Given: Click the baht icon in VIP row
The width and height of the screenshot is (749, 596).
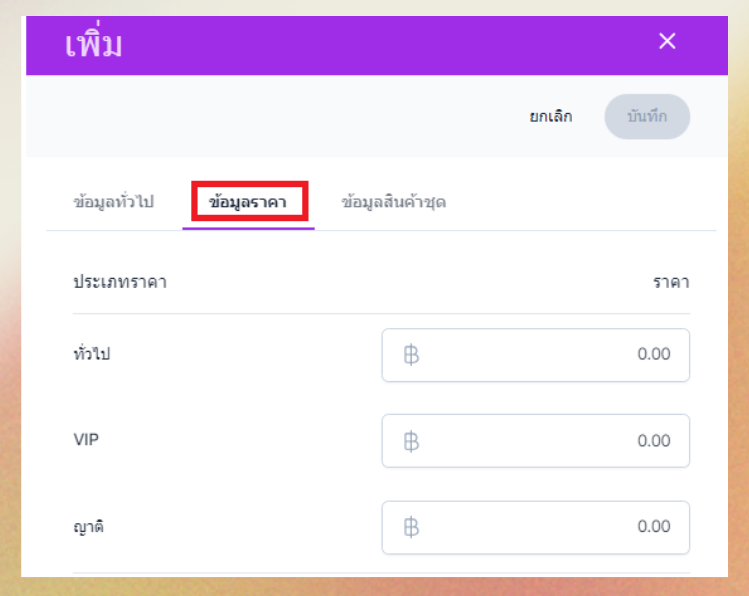Looking at the screenshot, I should [410, 441].
